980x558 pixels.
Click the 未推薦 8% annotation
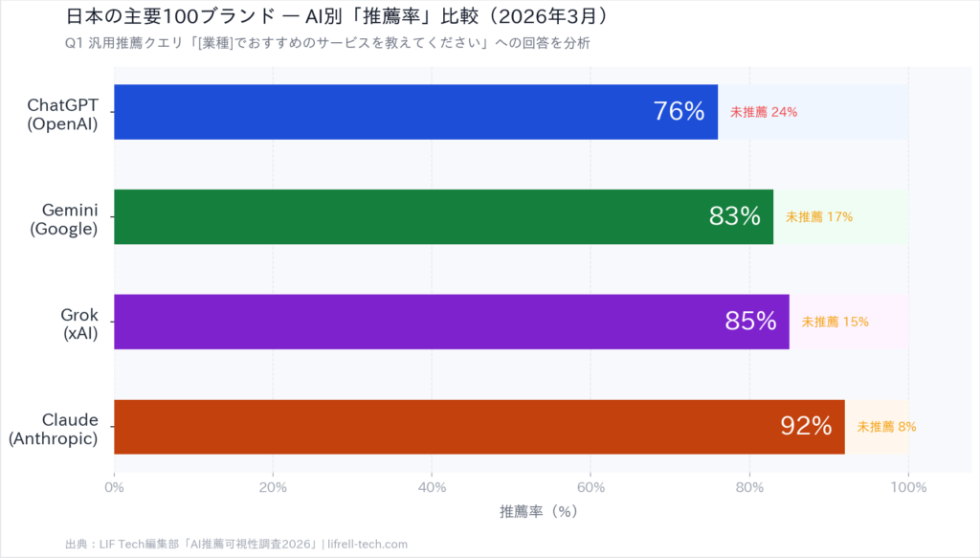pyautogui.click(x=886, y=427)
